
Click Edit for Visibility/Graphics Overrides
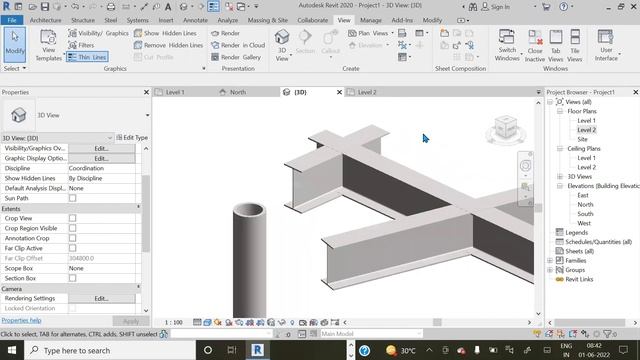(102, 149)
